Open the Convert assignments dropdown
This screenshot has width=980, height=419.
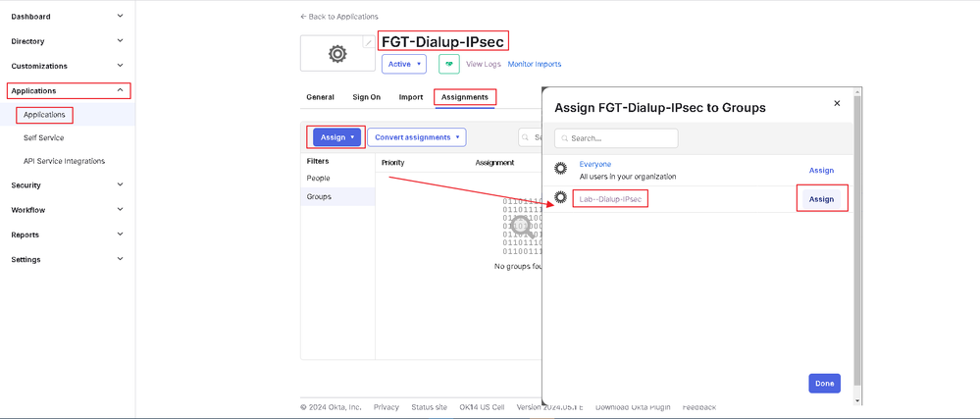tap(417, 137)
